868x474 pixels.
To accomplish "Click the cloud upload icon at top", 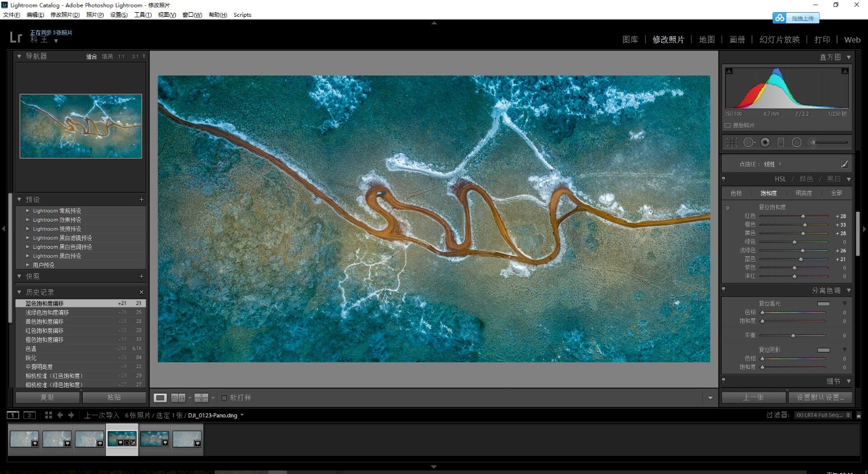I will click(x=780, y=18).
